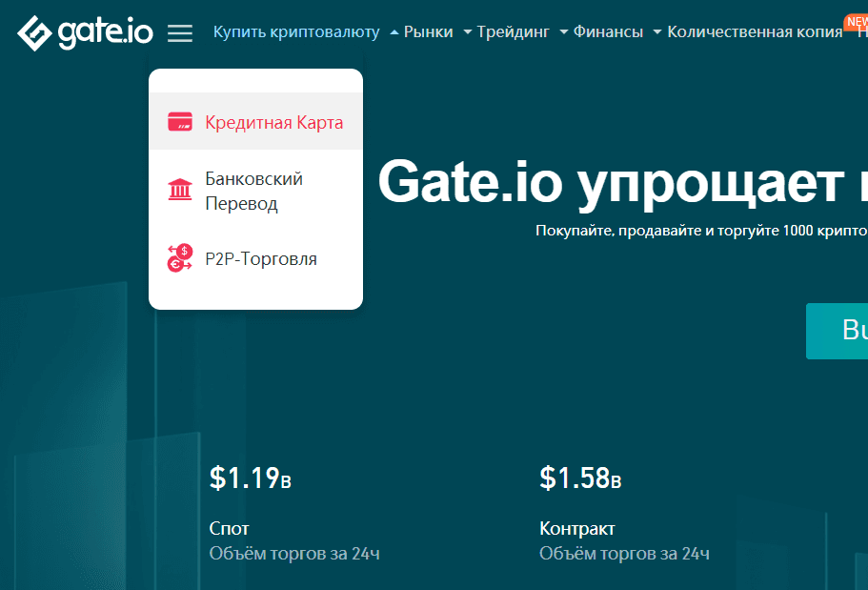Screen dimensions: 868x590
Task: Click the gate.io logo
Action: [x=85, y=33]
